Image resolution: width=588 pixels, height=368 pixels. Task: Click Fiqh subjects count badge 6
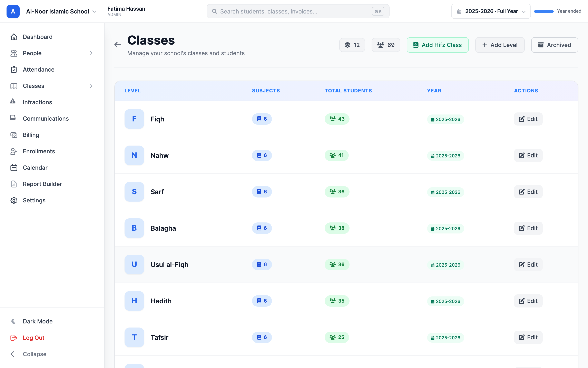pyautogui.click(x=262, y=119)
